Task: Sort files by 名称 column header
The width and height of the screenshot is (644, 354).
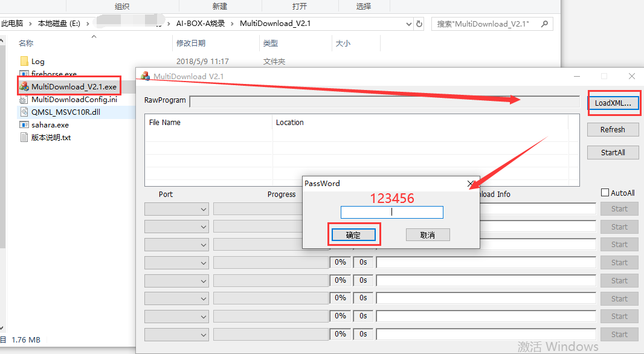Action: click(x=26, y=43)
